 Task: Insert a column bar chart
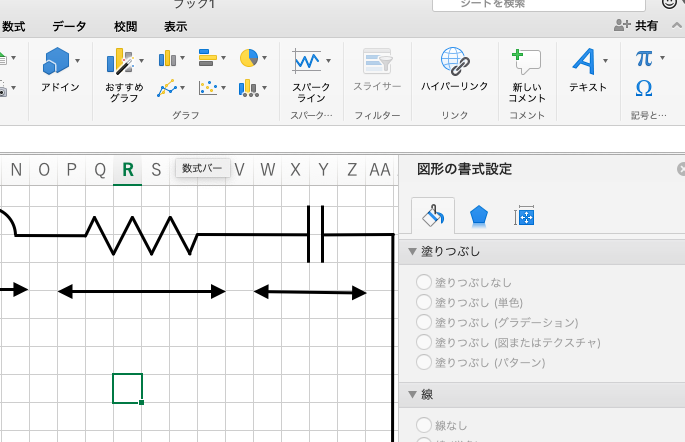click(167, 58)
